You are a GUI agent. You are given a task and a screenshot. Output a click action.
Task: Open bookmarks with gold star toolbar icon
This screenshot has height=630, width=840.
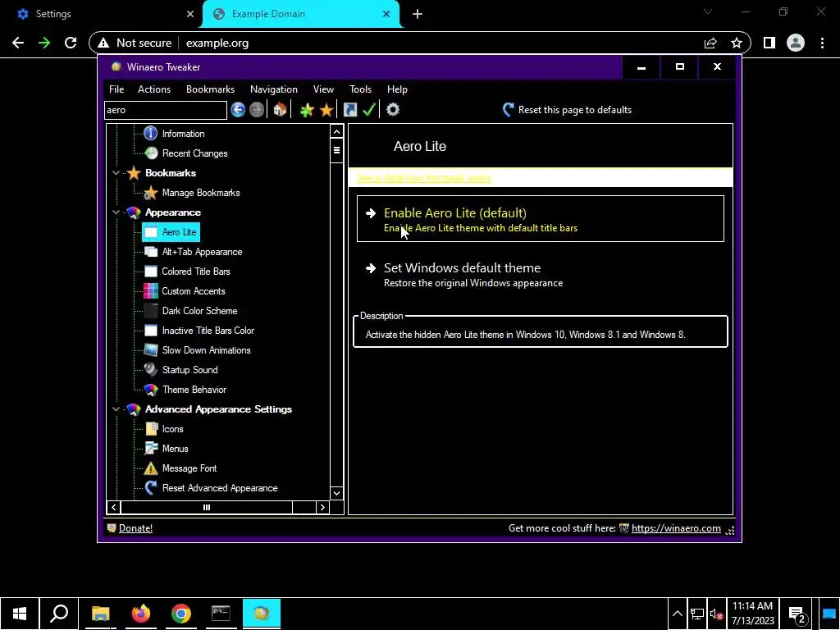326,110
